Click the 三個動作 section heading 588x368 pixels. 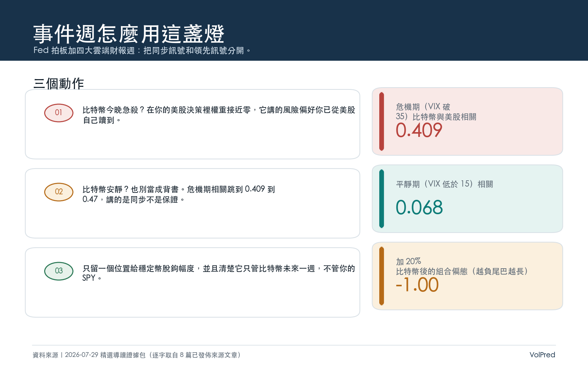click(x=58, y=84)
